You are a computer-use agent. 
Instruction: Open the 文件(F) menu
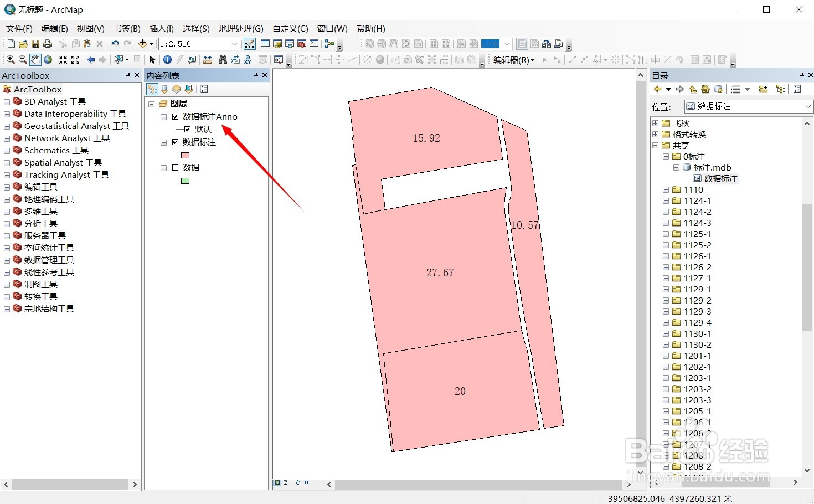(x=19, y=28)
